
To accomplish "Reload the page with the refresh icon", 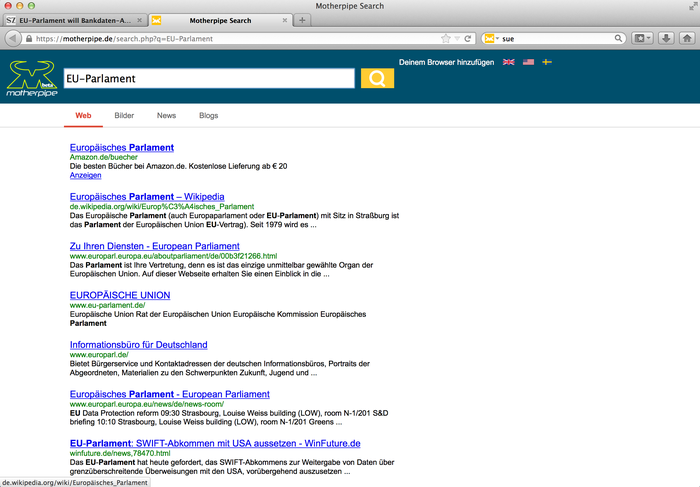I will (x=467, y=38).
